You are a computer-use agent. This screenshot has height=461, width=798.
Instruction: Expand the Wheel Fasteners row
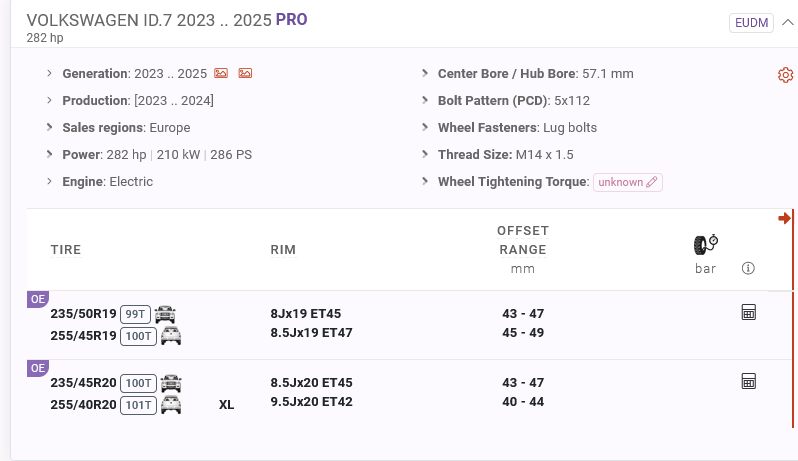426,128
